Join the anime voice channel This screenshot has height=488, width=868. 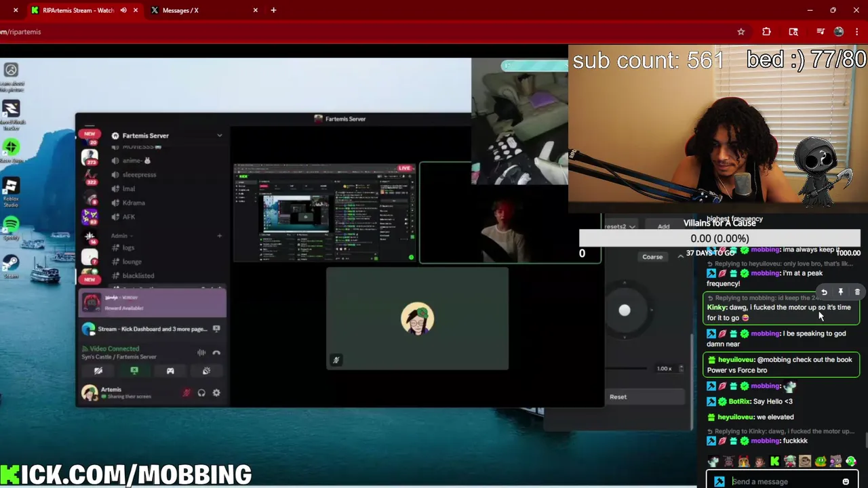138,161
